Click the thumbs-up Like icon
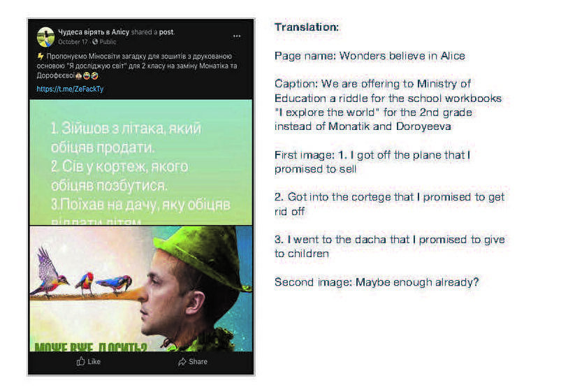561x392 pixels. tap(80, 361)
